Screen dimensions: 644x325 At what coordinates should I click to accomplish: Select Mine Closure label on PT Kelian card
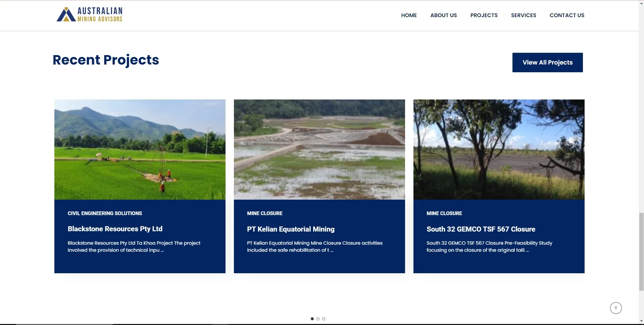point(264,213)
